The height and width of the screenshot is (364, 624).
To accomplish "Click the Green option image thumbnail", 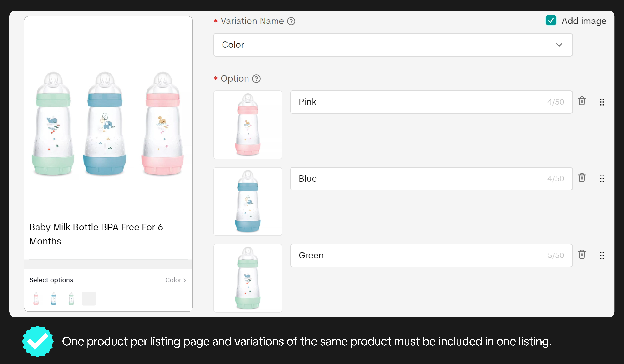I will click(248, 278).
